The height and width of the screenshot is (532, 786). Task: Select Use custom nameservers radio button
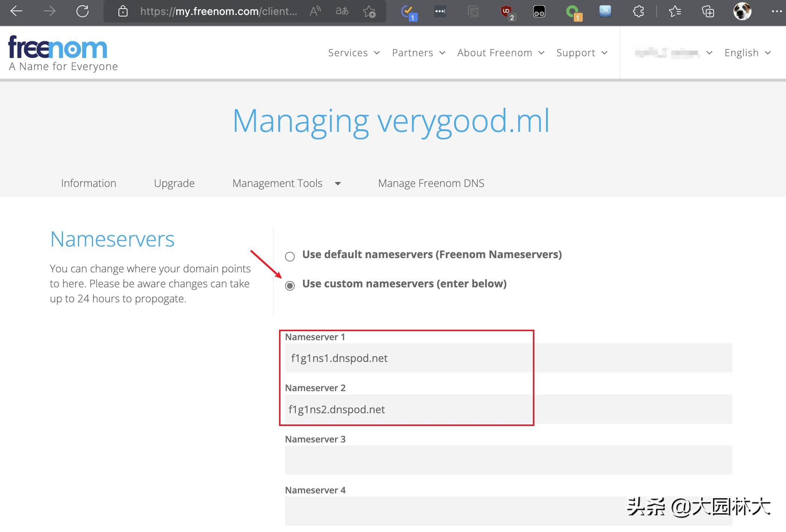click(290, 286)
